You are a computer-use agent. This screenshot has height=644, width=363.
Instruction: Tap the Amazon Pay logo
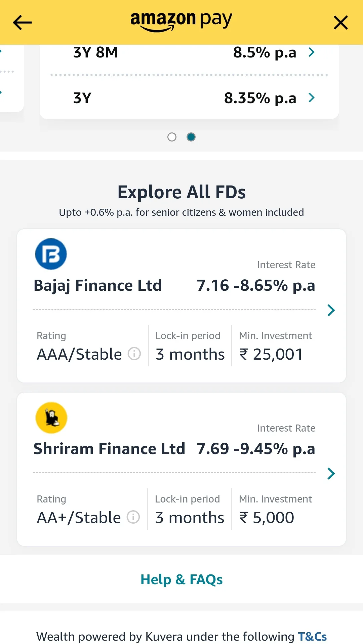pyautogui.click(x=181, y=21)
